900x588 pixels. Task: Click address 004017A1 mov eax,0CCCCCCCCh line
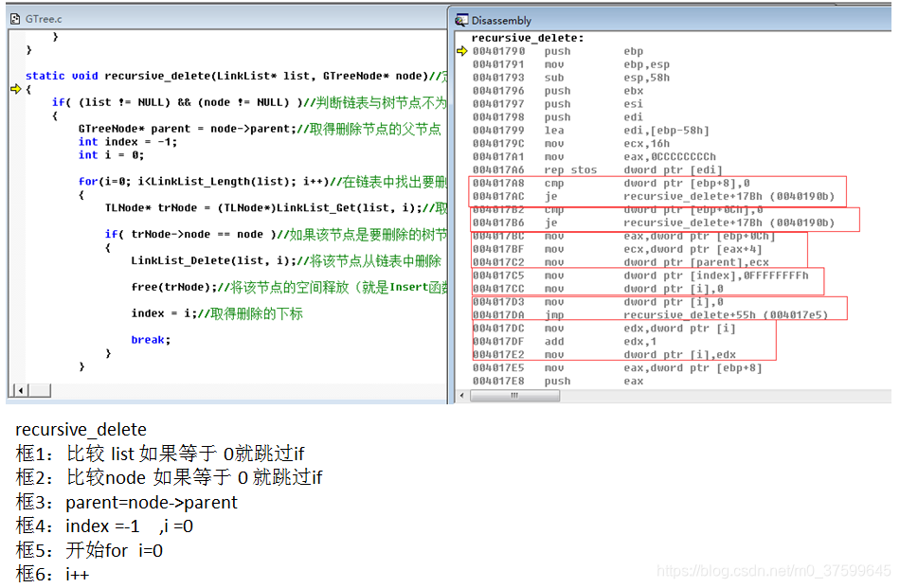click(594, 156)
